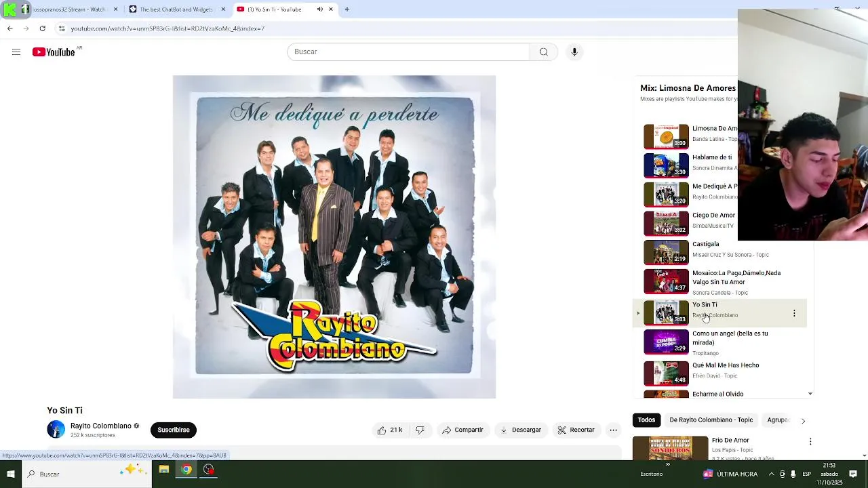This screenshot has height=488, width=868.
Task: Open a new browser tab
Action: (x=347, y=9)
